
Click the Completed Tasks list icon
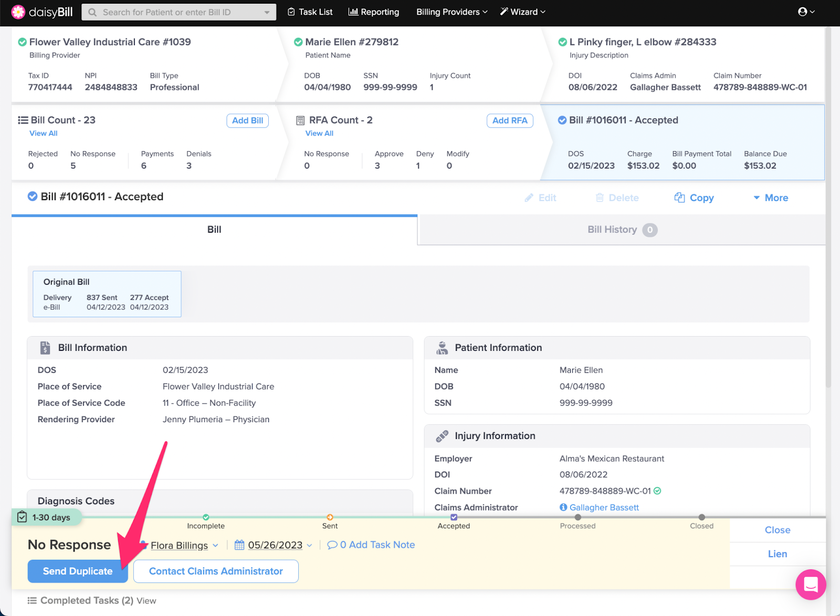click(32, 600)
